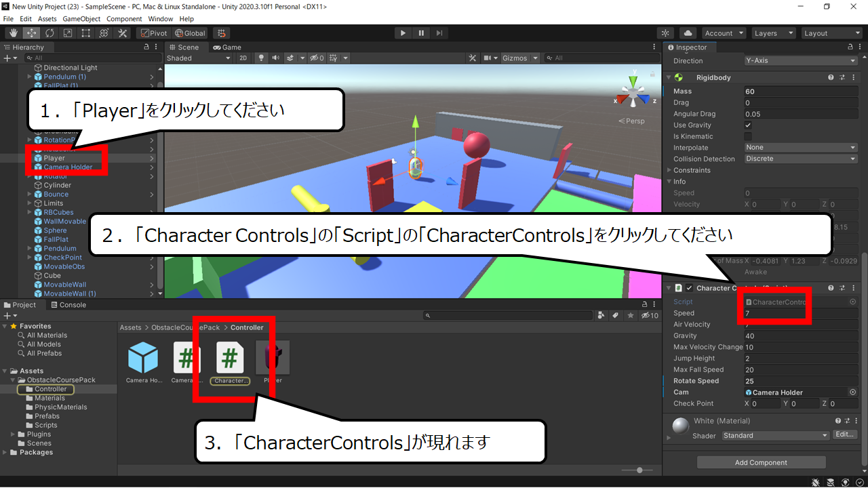
Task: Open the Interpolate dropdown
Action: click(801, 148)
